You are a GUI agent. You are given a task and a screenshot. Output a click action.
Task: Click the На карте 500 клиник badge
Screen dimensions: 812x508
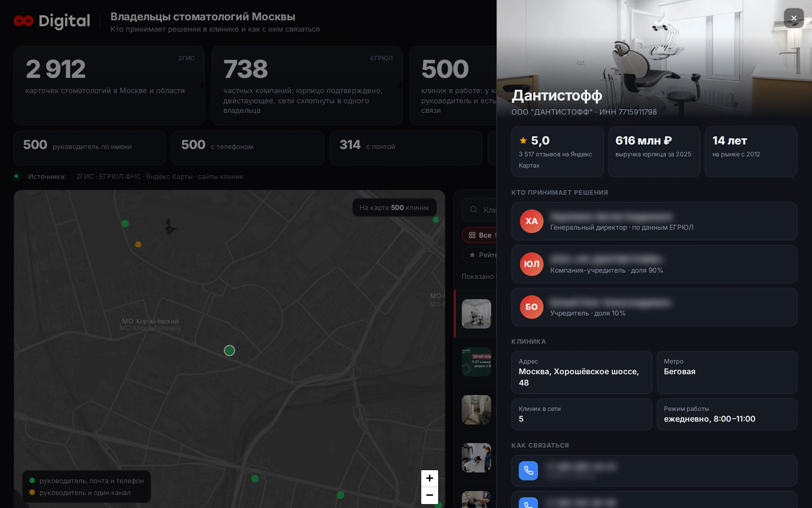pos(395,208)
